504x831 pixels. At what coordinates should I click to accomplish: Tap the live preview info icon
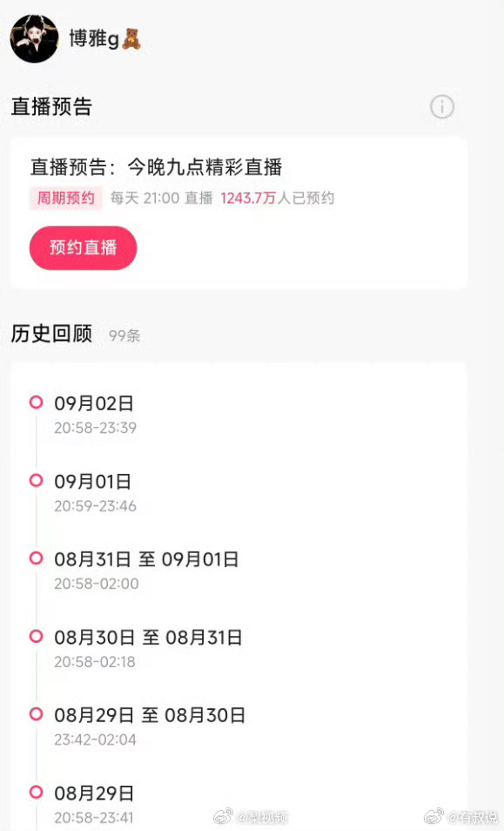pos(441,107)
